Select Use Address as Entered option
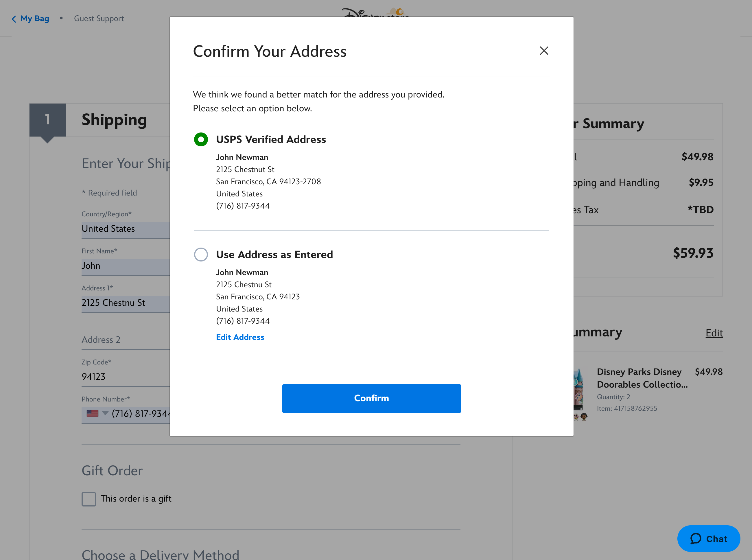752x560 pixels. (201, 254)
